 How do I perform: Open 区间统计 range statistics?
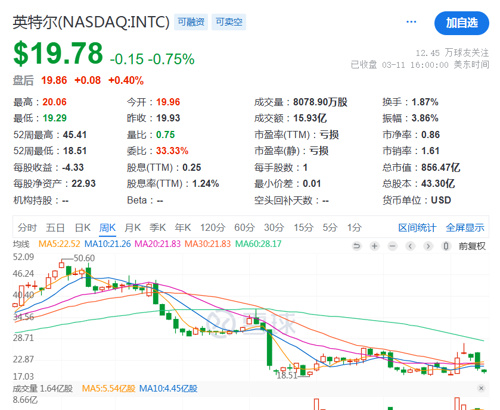click(417, 228)
